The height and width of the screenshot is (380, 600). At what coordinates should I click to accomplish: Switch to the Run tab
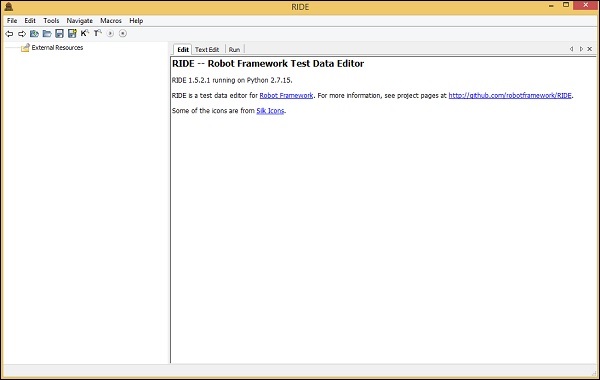pyautogui.click(x=234, y=50)
